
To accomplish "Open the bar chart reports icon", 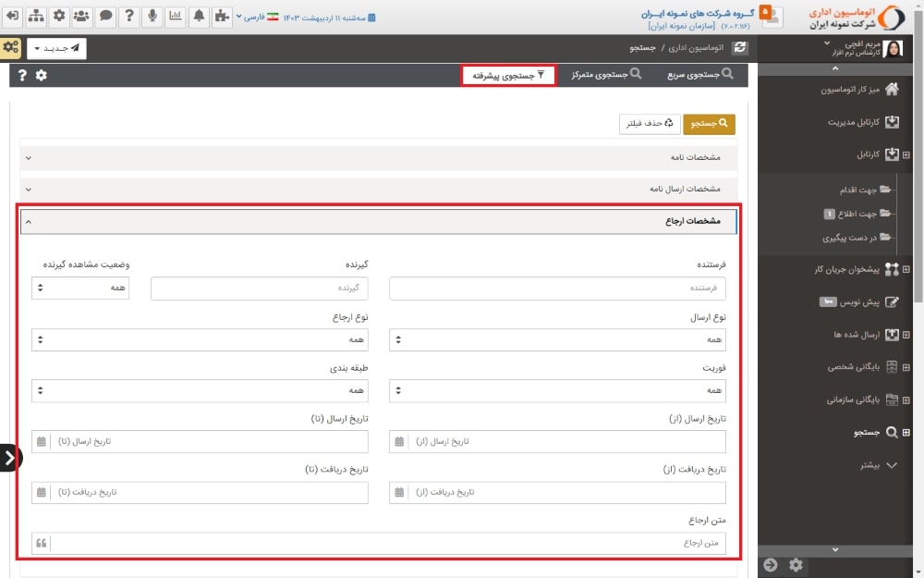I will pos(175,16).
